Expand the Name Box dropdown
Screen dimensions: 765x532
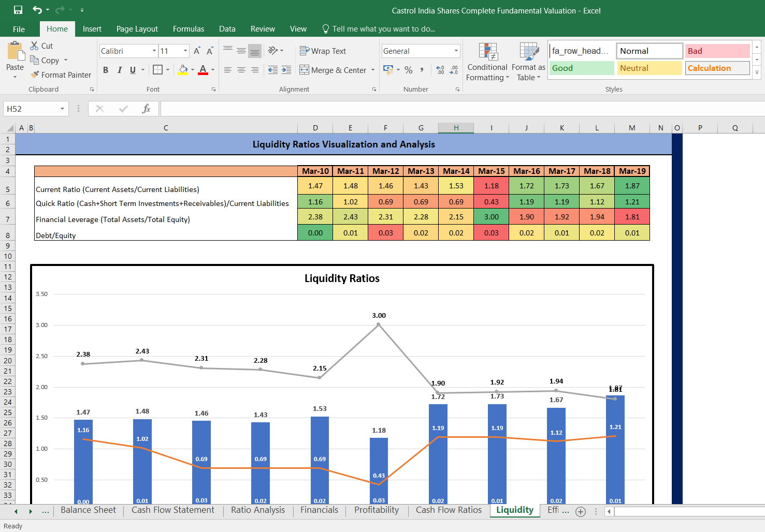pyautogui.click(x=62, y=109)
